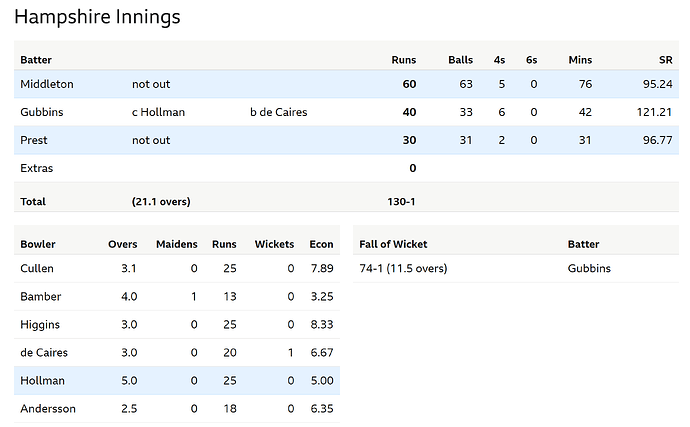Click Gubbins in the batter table
This screenshot has width=690, height=427.
[x=43, y=112]
